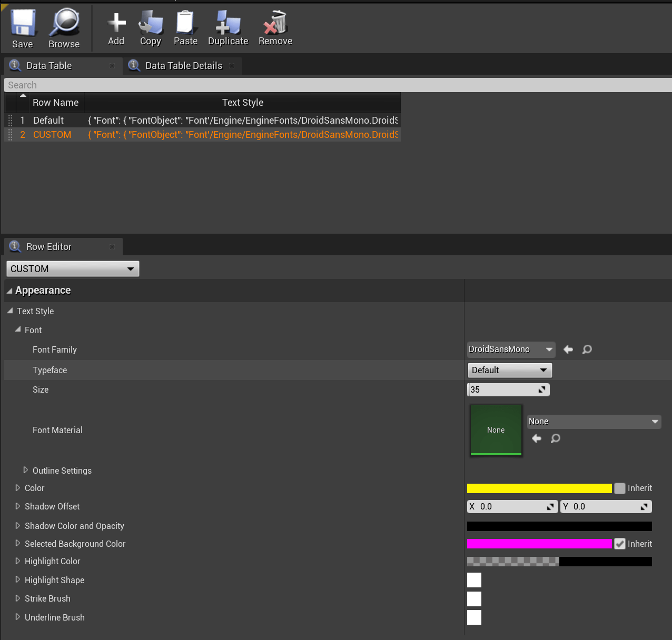
Task: Click drag handle of CUSTOM row
Action: click(10, 135)
